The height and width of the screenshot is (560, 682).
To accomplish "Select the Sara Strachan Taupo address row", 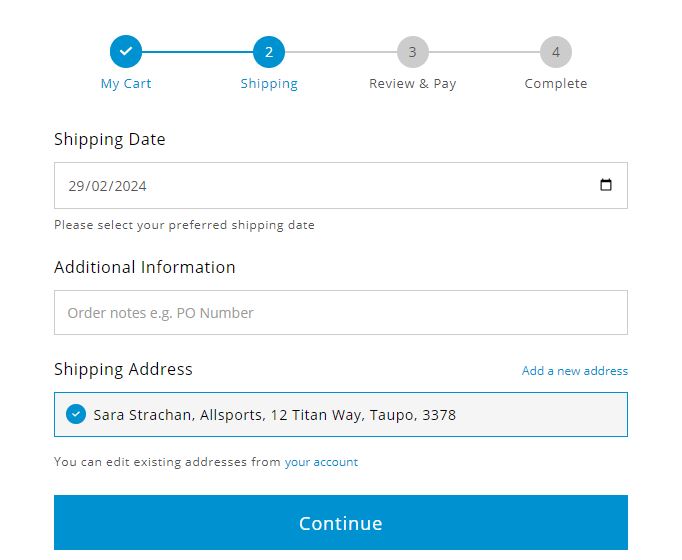I will (x=341, y=414).
